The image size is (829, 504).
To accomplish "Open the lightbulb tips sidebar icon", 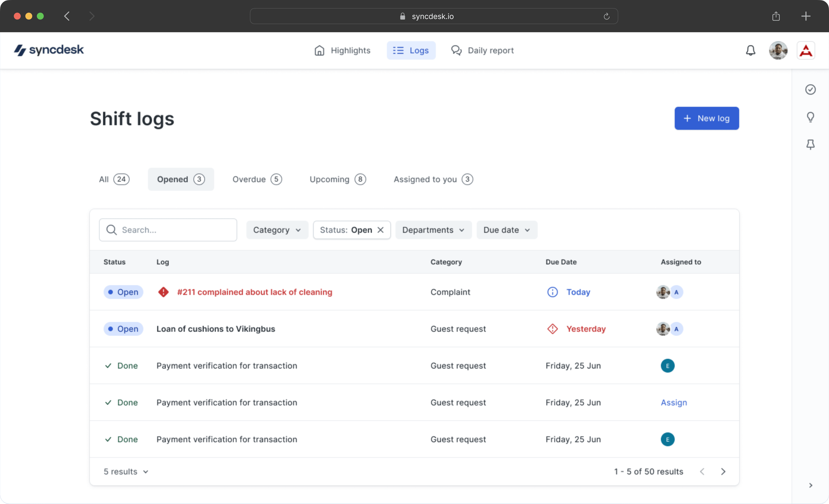I will pos(810,117).
